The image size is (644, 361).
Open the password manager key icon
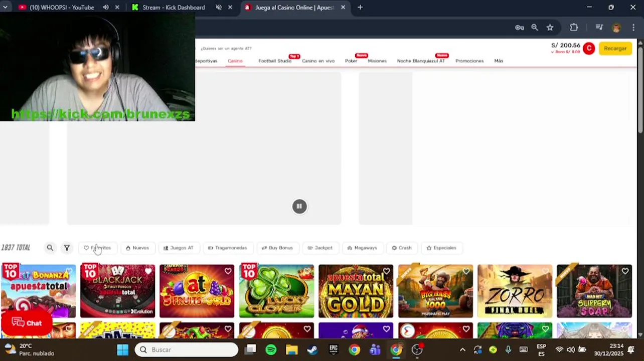pyautogui.click(x=520, y=28)
